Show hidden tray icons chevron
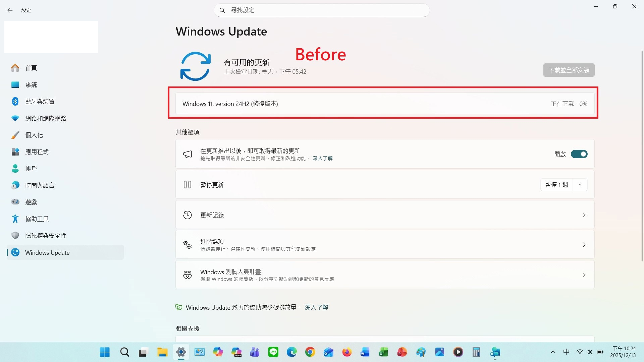 (x=553, y=352)
